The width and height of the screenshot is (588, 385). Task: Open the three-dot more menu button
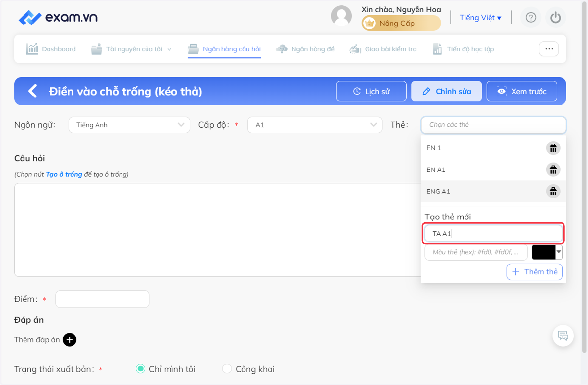click(x=549, y=49)
